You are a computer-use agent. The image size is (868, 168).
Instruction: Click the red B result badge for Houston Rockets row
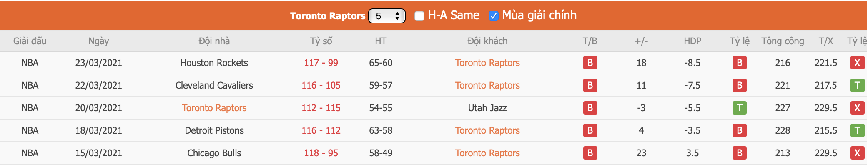pyautogui.click(x=590, y=63)
